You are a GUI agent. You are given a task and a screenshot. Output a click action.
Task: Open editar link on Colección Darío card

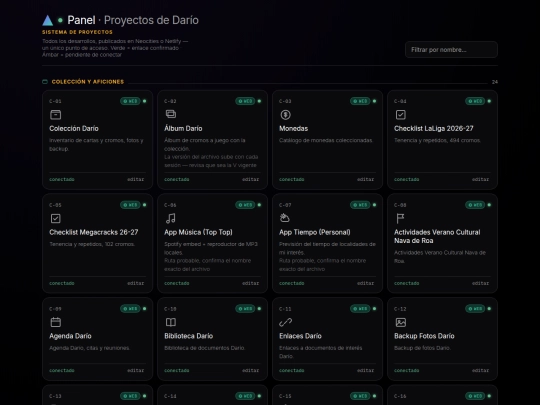point(136,179)
